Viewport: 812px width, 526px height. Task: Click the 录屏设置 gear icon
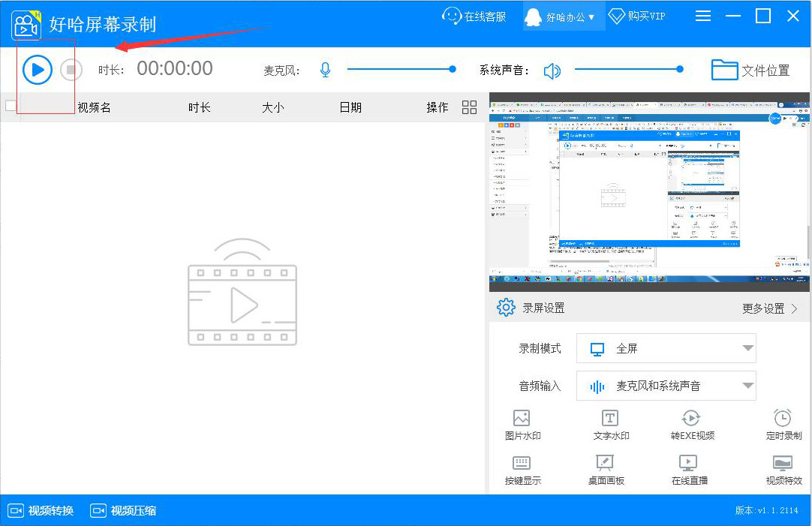coord(506,308)
